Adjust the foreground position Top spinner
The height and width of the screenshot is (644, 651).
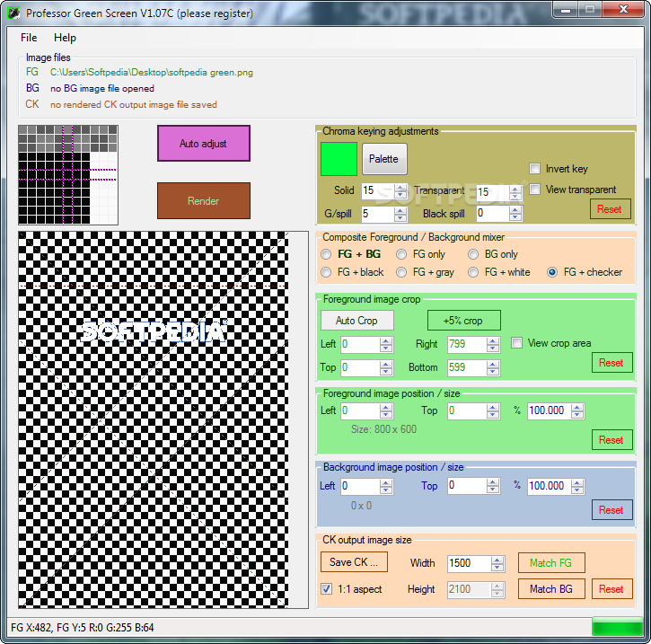[493, 410]
